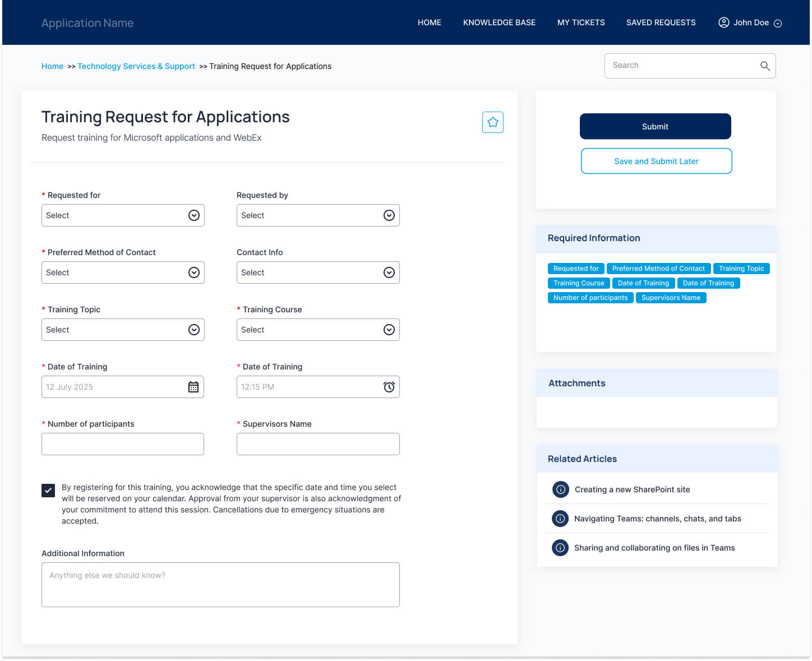The height and width of the screenshot is (661, 812).
Task: Click the search magnifier icon
Action: [764, 66]
